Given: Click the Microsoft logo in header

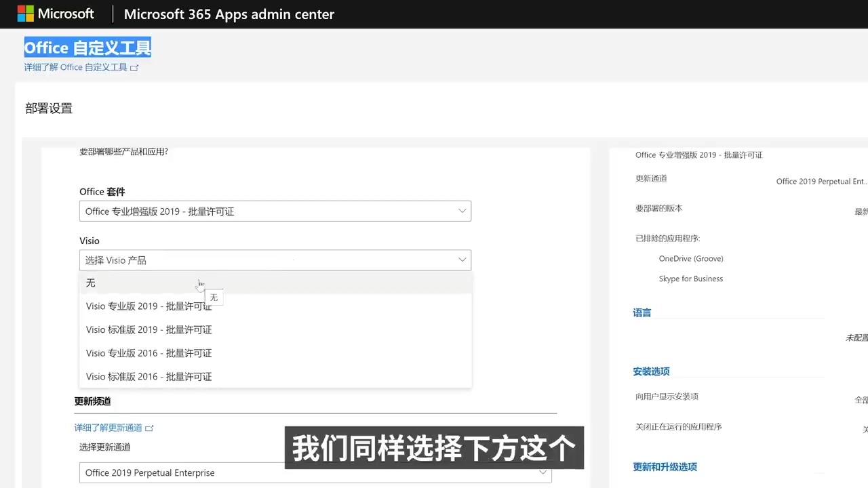Looking at the screenshot, I should [56, 14].
